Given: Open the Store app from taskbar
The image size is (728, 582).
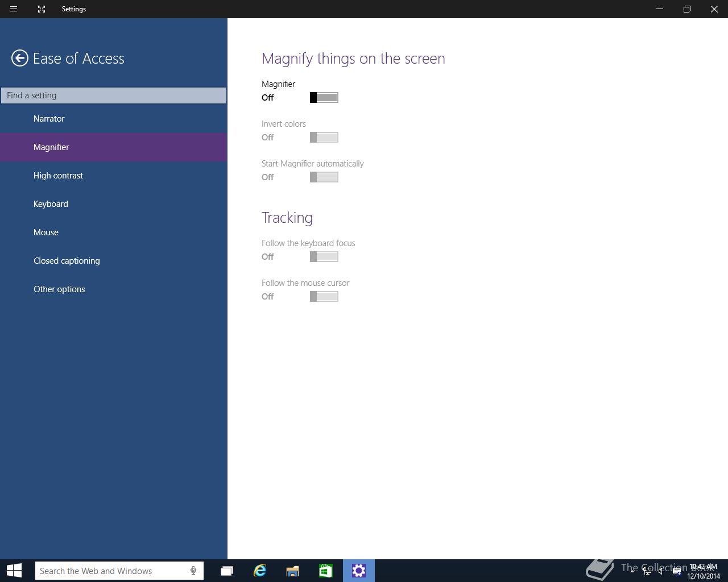Looking at the screenshot, I should pos(326,571).
